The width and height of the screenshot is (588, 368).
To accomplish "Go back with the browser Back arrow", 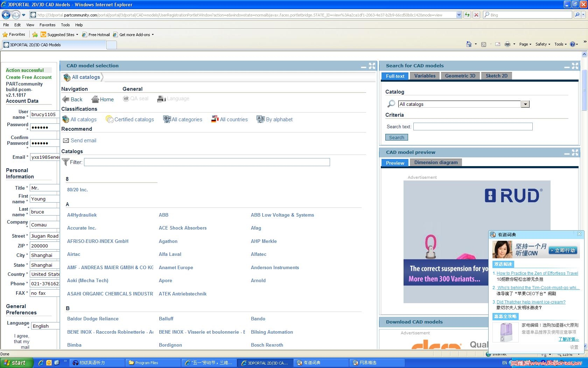I will point(6,15).
